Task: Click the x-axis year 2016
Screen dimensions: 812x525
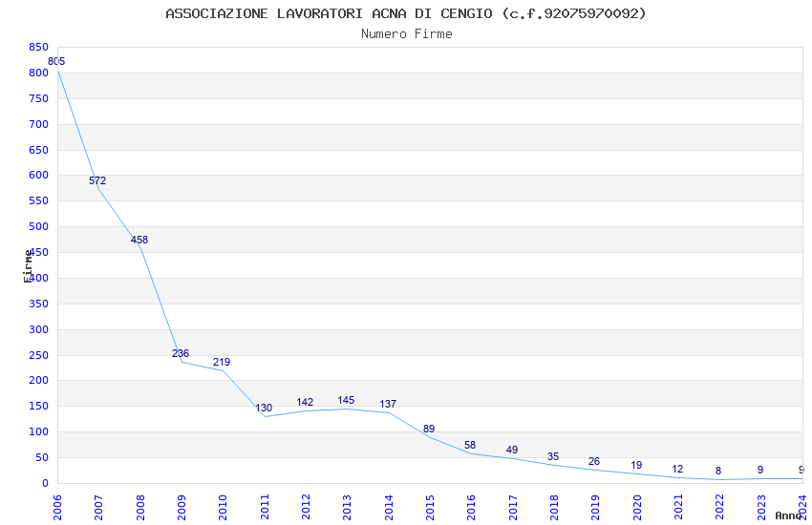Action: click(471, 508)
